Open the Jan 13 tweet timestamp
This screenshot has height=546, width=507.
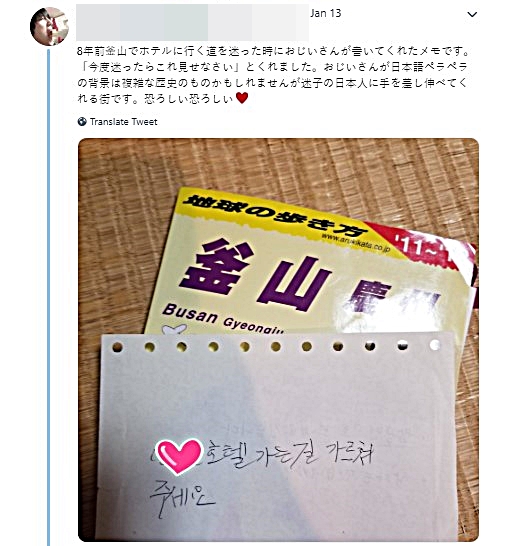click(326, 13)
